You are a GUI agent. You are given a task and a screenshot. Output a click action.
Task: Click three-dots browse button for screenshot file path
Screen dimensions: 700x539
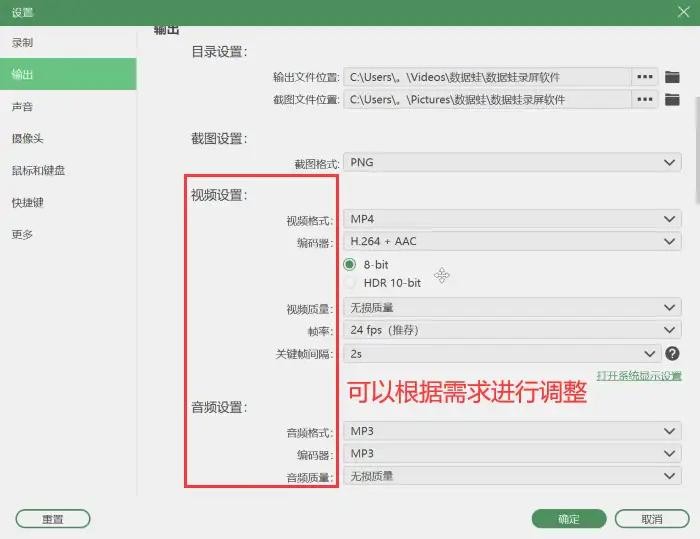click(646, 99)
